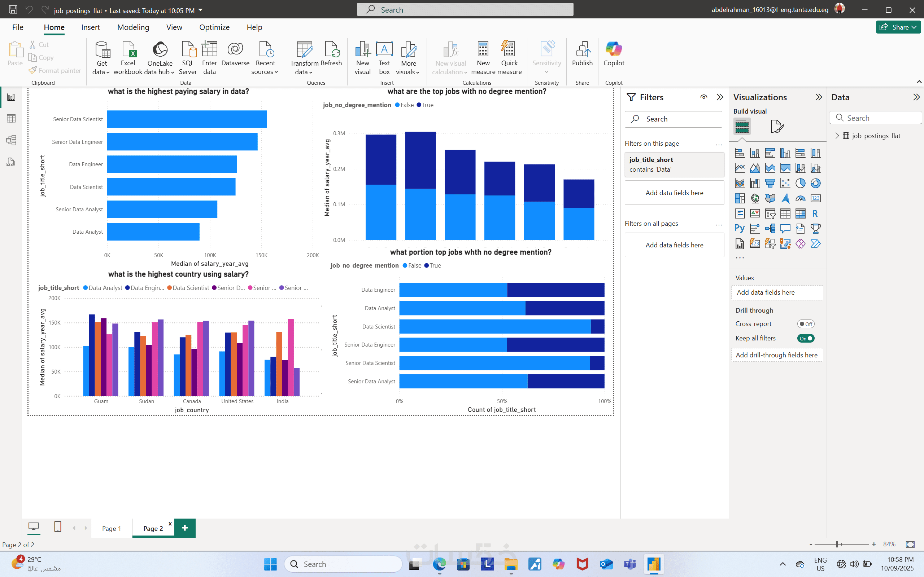Click the Share button
This screenshot has height=577, width=924.
click(898, 27)
